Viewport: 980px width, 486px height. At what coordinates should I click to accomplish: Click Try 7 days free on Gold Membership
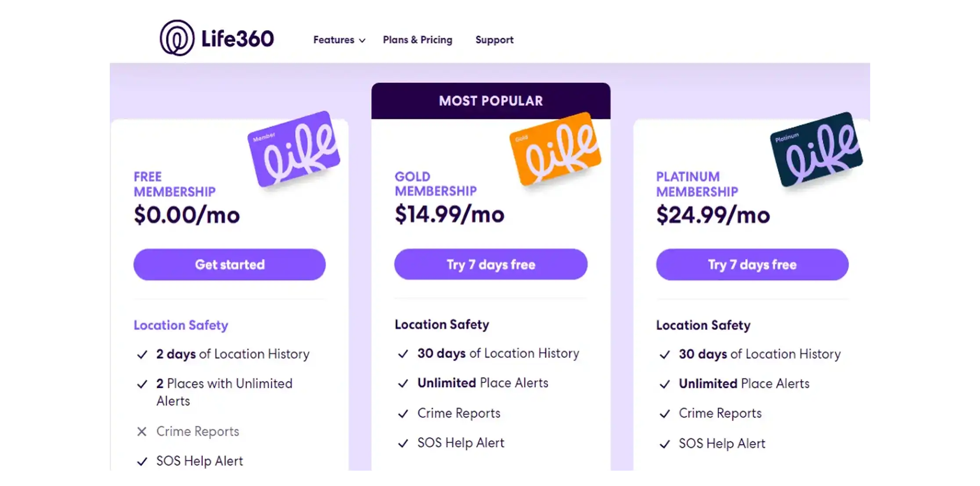490,264
